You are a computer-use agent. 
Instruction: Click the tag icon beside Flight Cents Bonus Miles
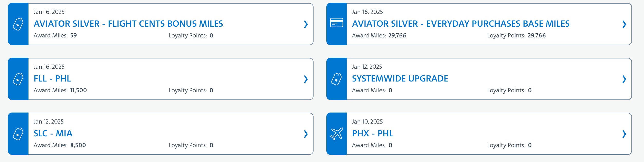(18, 24)
